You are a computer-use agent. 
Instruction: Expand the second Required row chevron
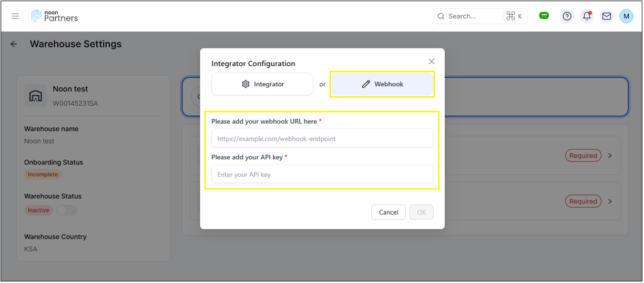coord(610,201)
